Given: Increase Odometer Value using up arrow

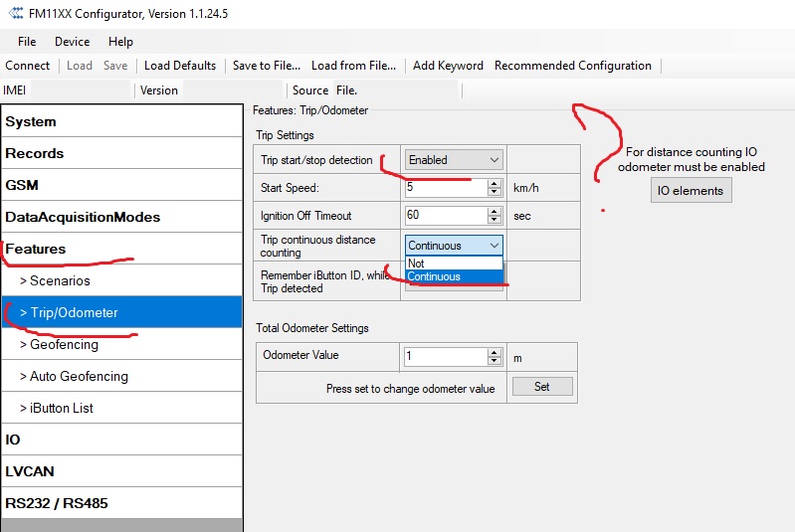Looking at the screenshot, I should (495, 351).
